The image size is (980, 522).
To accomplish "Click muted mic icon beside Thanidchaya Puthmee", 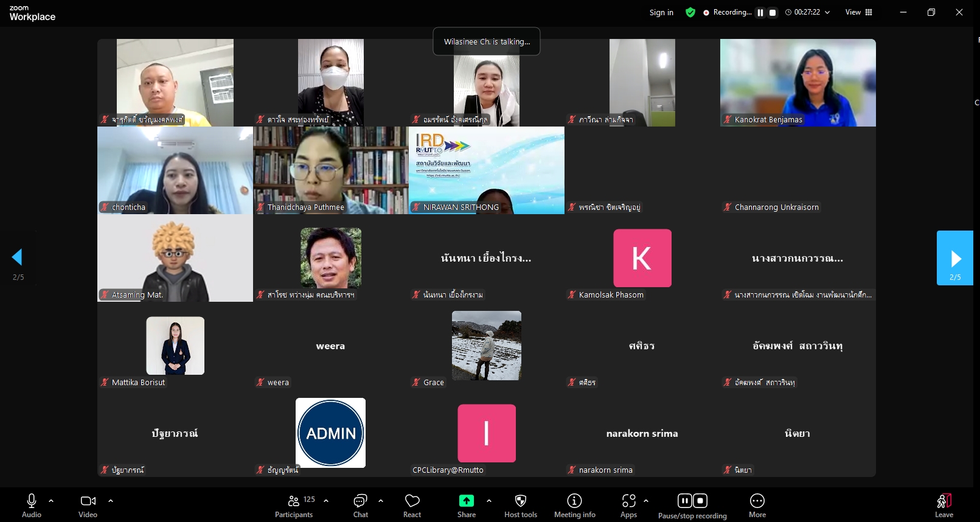I will point(260,207).
